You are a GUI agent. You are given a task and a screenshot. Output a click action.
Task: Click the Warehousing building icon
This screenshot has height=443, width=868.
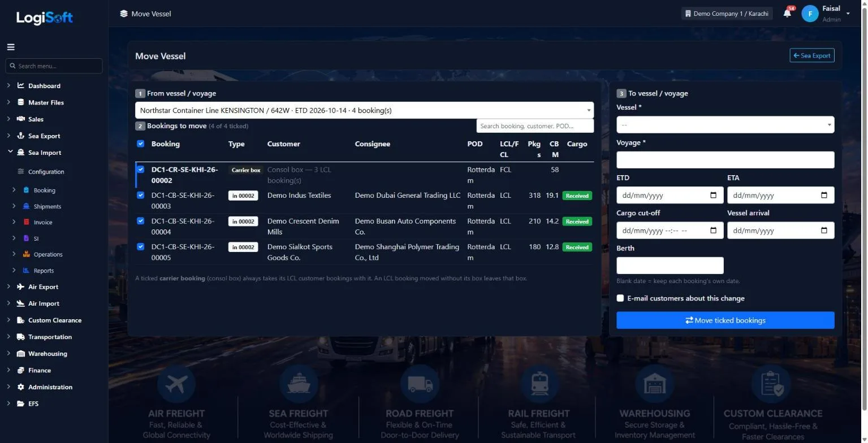21,354
